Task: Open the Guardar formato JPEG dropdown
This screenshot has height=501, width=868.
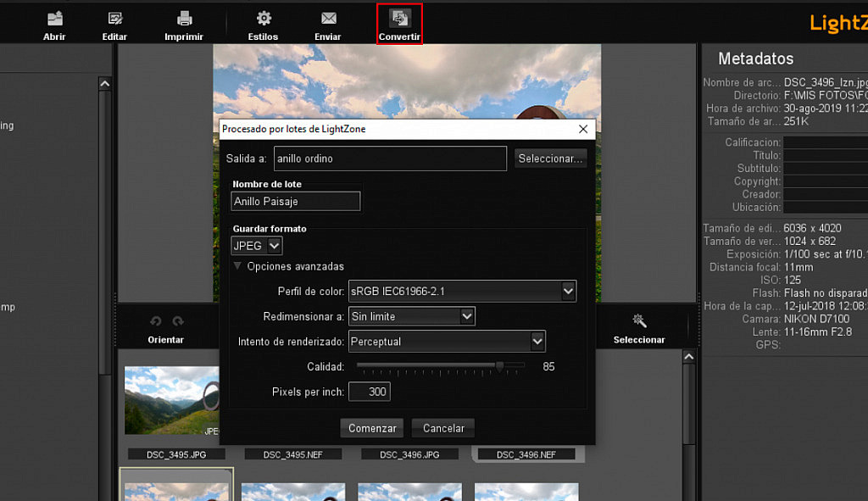Action: click(x=256, y=245)
